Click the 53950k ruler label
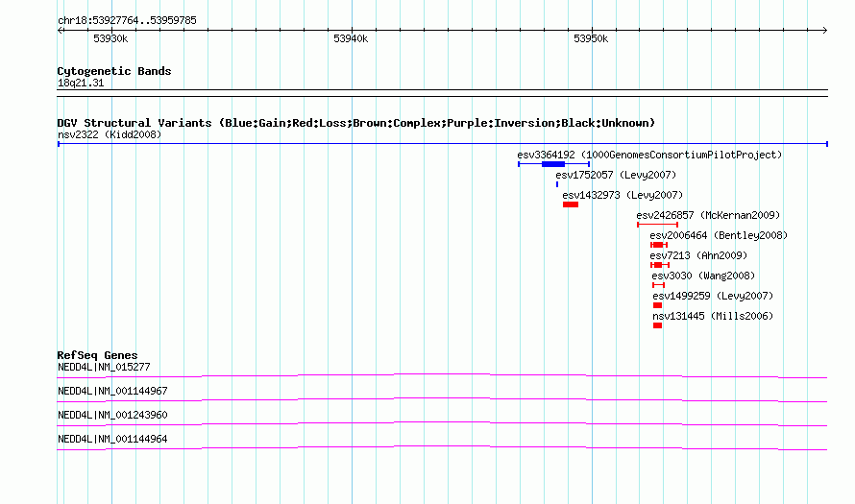Image resolution: width=855 pixels, height=504 pixels. click(x=591, y=38)
